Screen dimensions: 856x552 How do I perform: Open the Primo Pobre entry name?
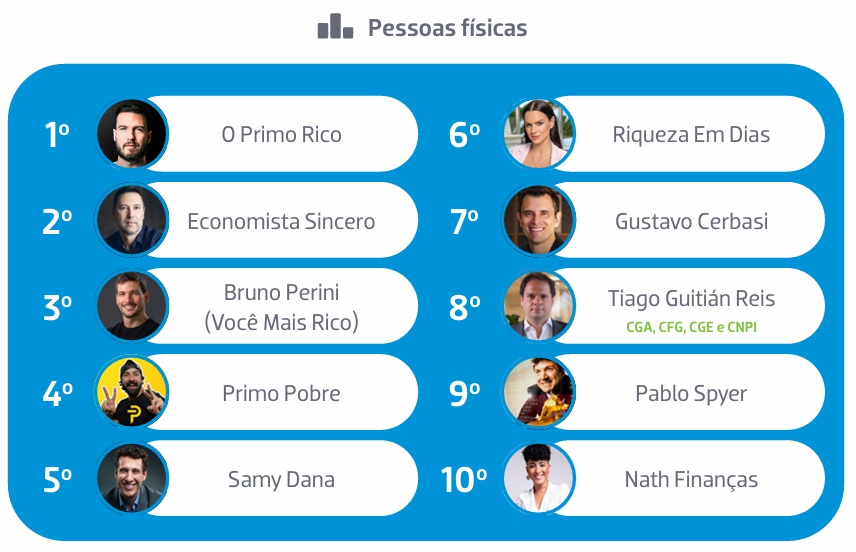coord(281,393)
